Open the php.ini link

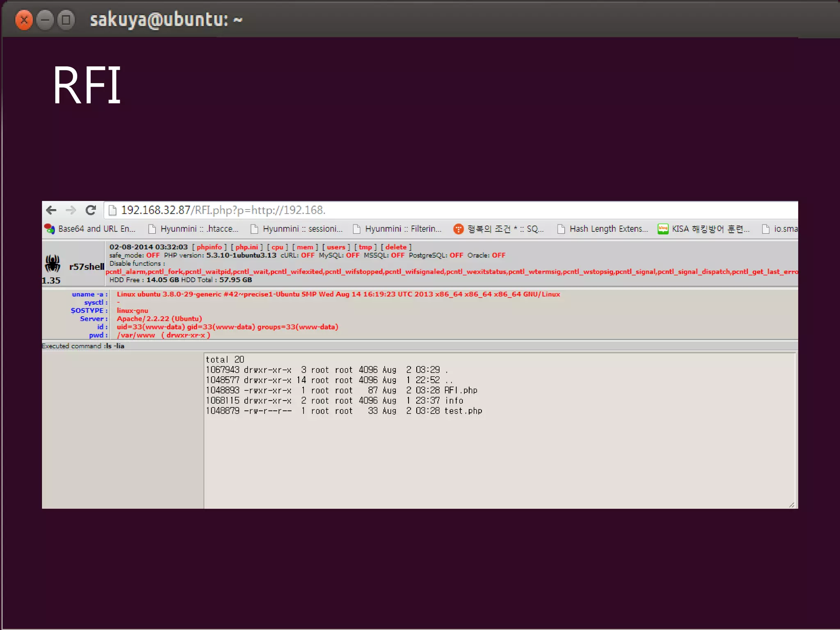coord(247,247)
